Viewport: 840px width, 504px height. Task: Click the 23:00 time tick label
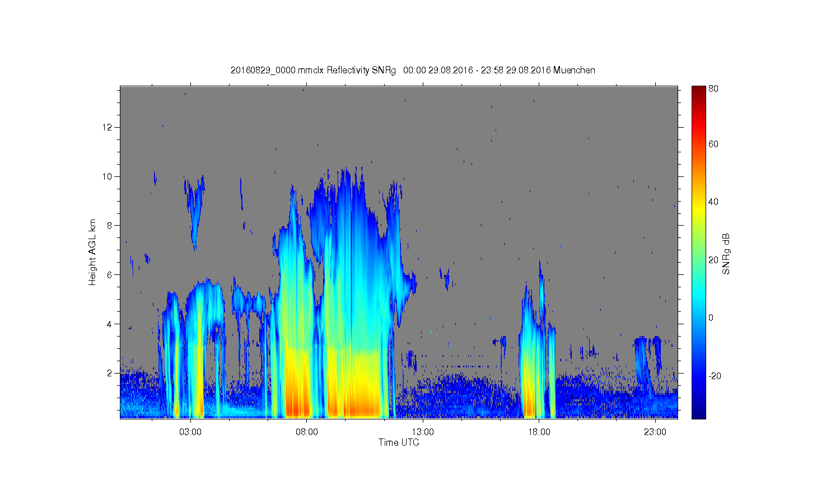[x=655, y=432]
